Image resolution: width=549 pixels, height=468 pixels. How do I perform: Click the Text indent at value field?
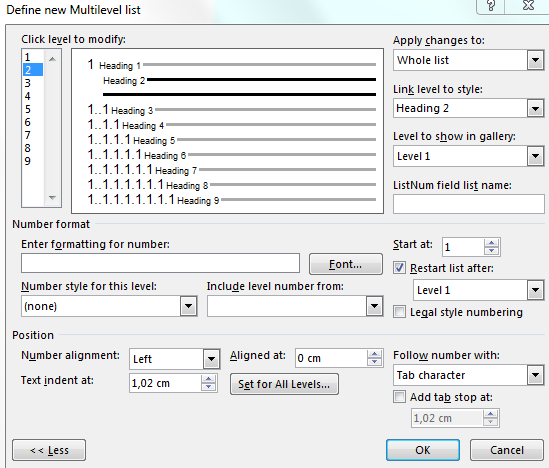165,383
